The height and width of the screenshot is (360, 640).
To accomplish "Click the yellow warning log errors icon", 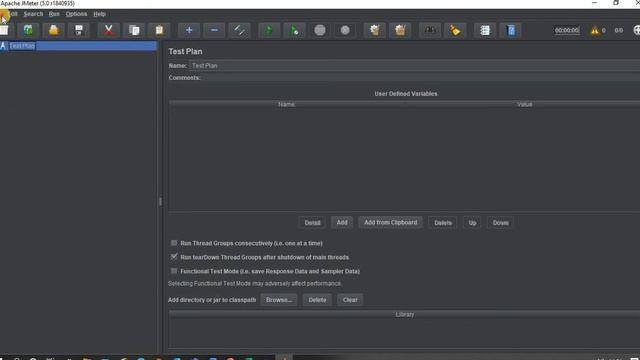I will 595,30.
